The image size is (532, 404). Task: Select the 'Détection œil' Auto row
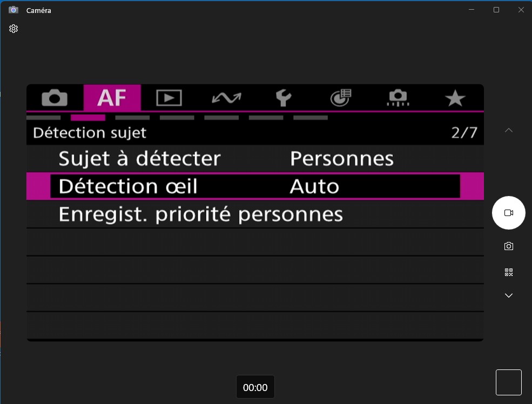254,186
